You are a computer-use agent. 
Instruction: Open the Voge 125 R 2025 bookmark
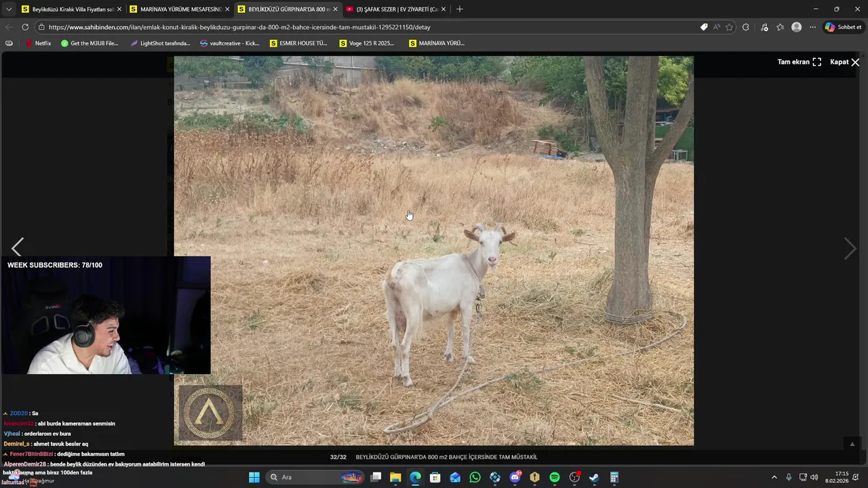(x=367, y=43)
